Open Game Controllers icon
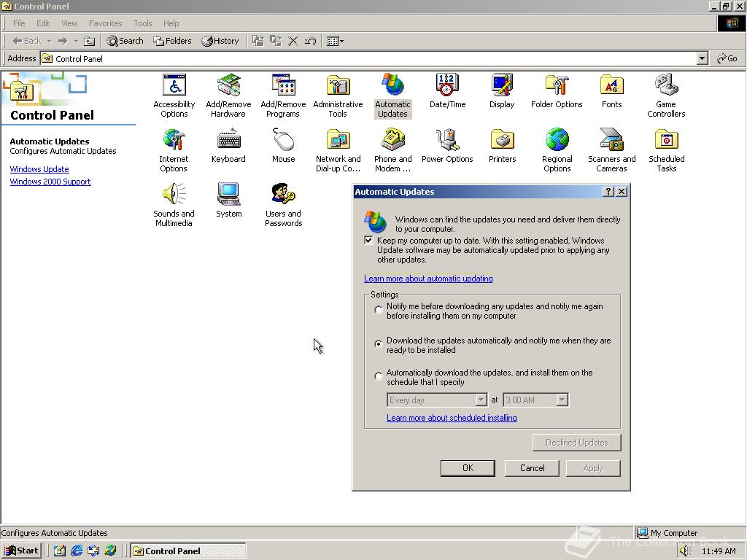Screen dimensions: 747x560 pyautogui.click(x=666, y=95)
